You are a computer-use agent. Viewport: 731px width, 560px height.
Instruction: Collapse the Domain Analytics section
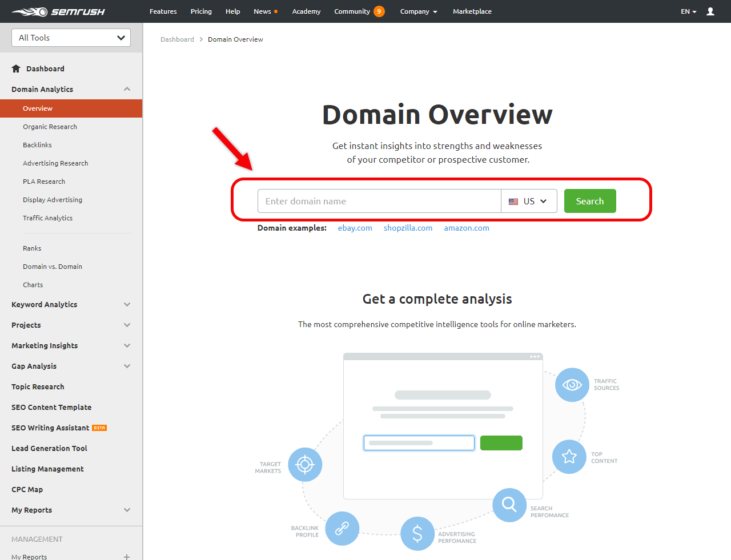pyautogui.click(x=127, y=89)
